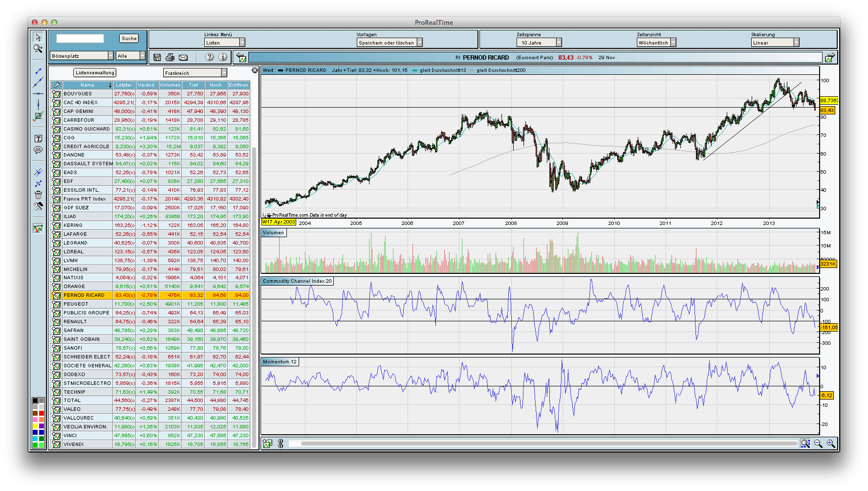The height and width of the screenshot is (491, 868).
Task: Open chart icon for BOUYGUES row
Action: [x=56, y=94]
